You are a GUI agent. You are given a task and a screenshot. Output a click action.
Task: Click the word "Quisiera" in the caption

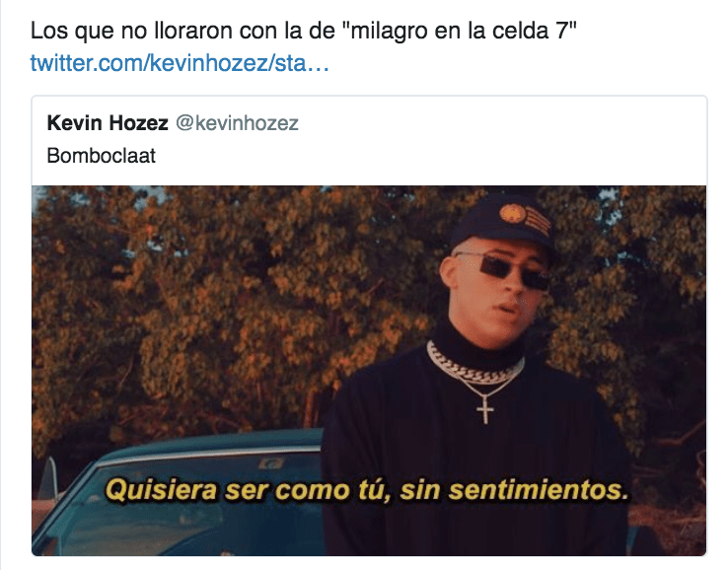161,490
